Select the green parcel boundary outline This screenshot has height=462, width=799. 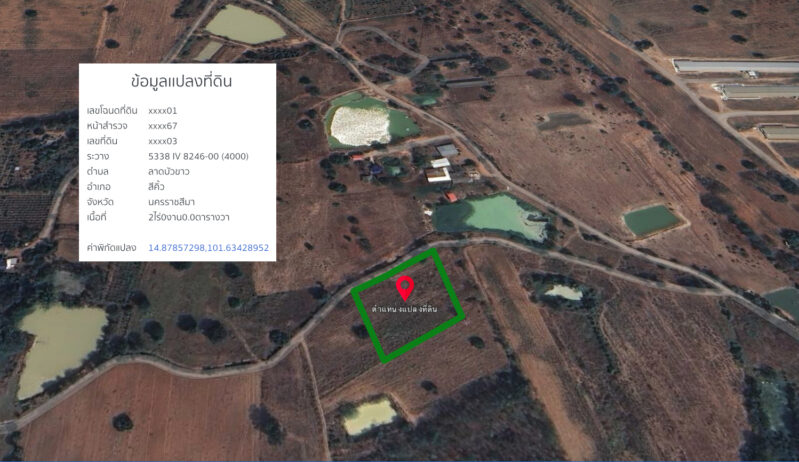[x=408, y=305]
